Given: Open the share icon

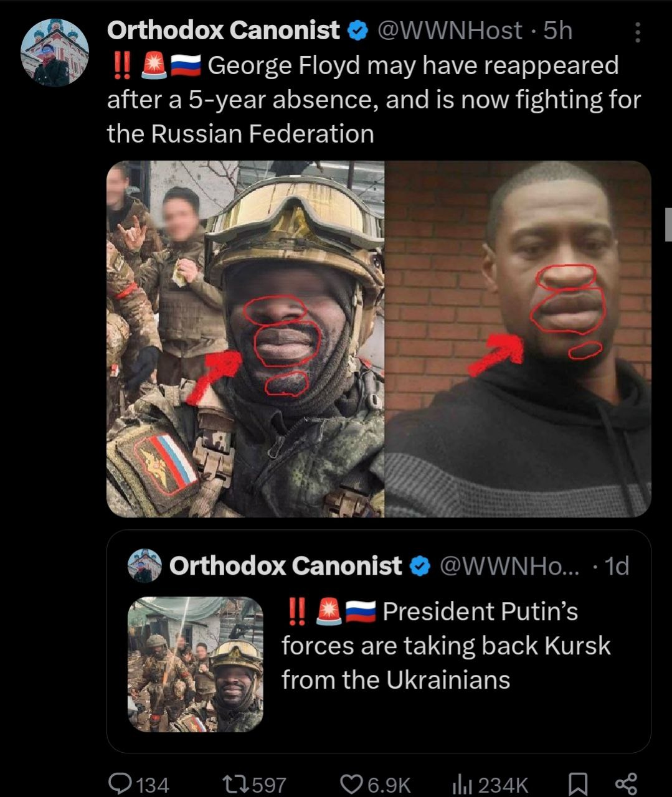Looking at the screenshot, I should click(x=626, y=783).
